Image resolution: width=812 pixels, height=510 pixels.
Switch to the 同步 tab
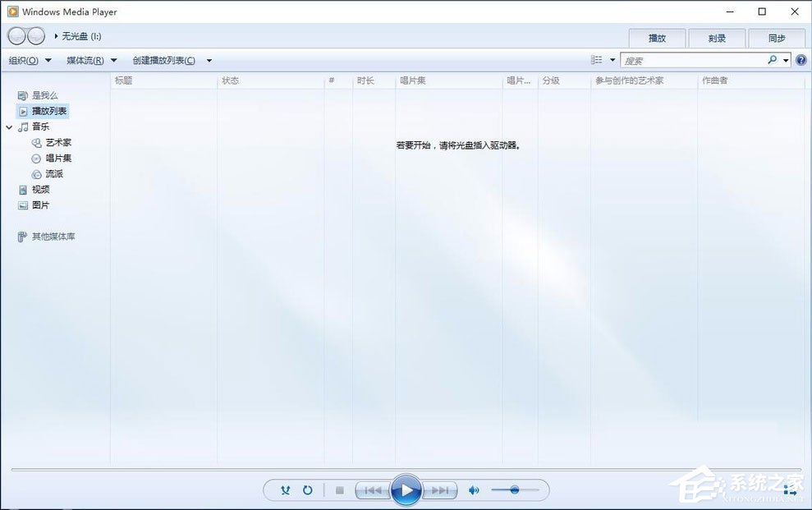coord(777,38)
